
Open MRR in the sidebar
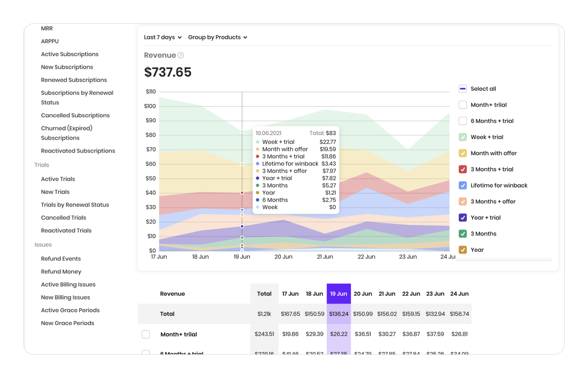pos(47,28)
